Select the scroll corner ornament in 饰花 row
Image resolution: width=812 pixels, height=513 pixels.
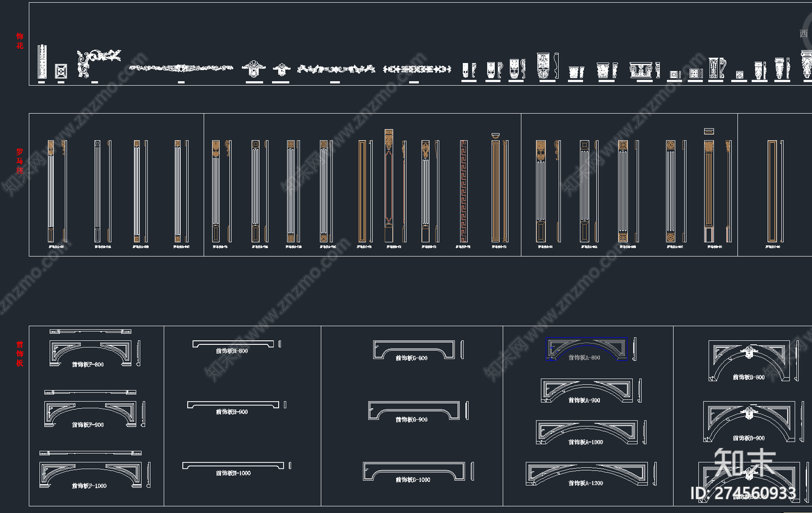(98, 63)
